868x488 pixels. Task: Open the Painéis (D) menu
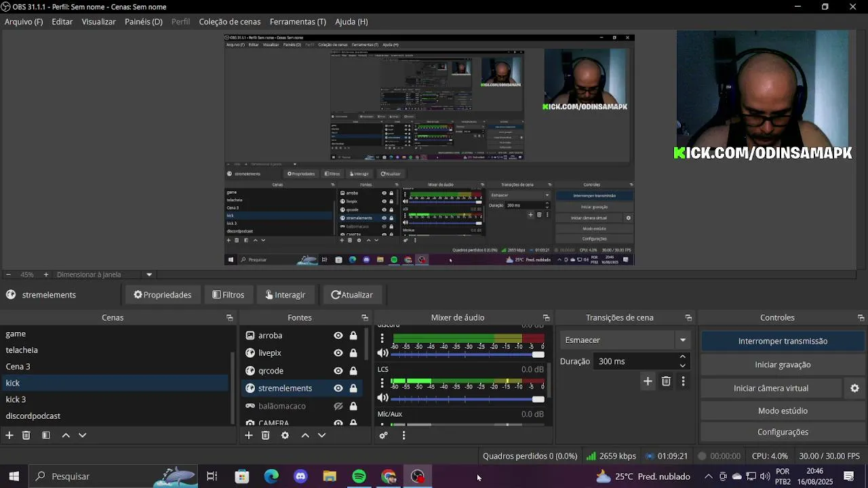[x=144, y=22]
